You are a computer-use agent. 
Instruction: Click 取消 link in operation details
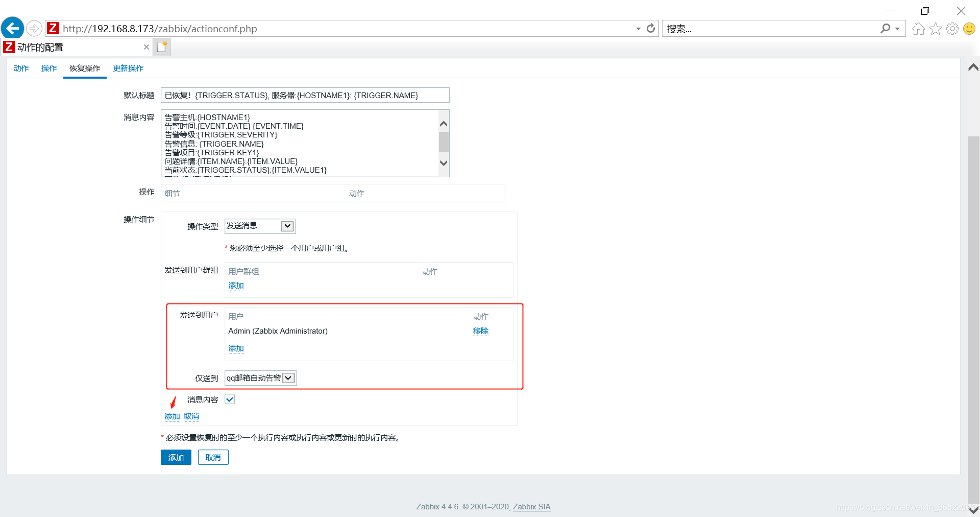click(191, 416)
